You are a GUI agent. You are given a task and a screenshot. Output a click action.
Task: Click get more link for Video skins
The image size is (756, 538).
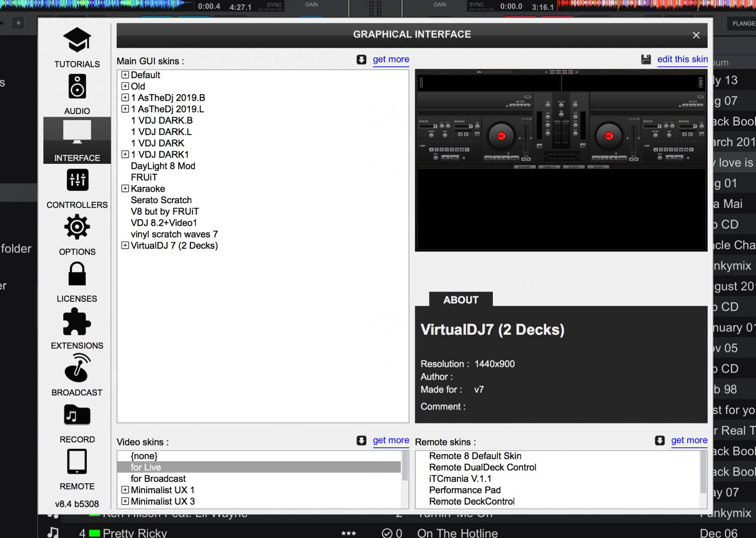(x=391, y=440)
